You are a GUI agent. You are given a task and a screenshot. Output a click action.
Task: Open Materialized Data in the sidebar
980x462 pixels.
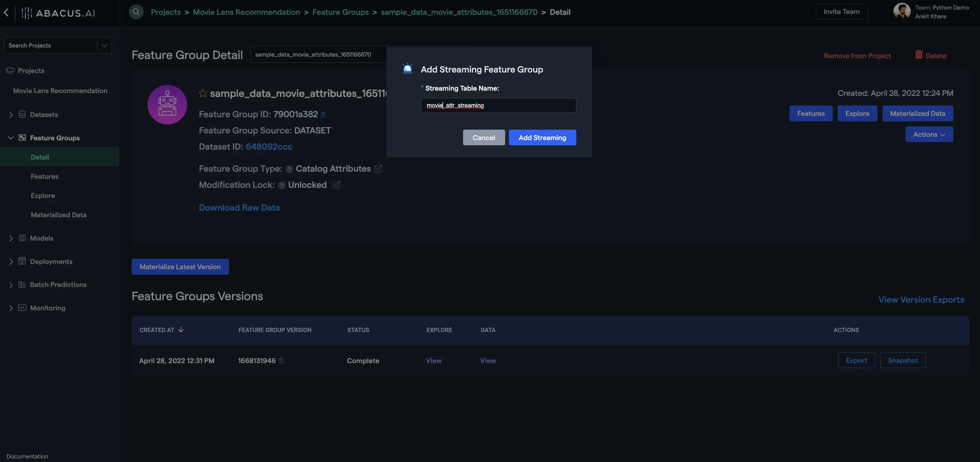pos(59,215)
